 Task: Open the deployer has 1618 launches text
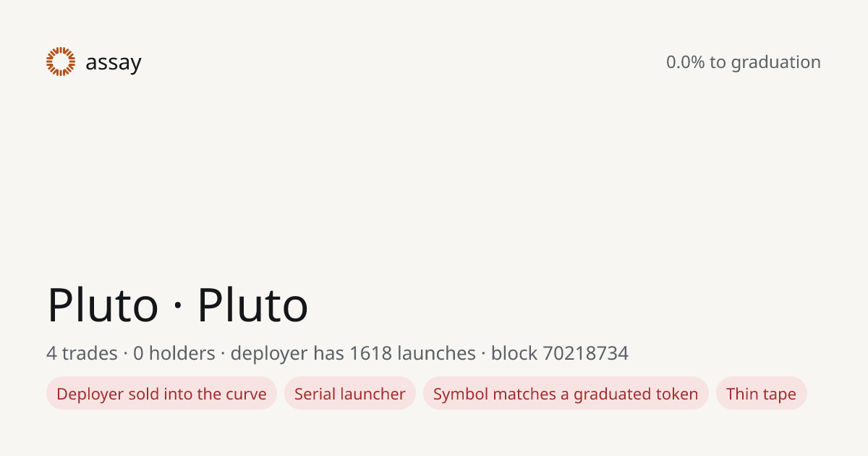point(353,353)
